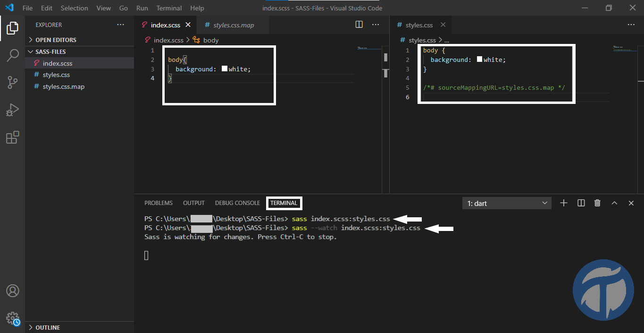This screenshot has height=333, width=644.
Task: Close the terminal panel
Action: [631, 203]
